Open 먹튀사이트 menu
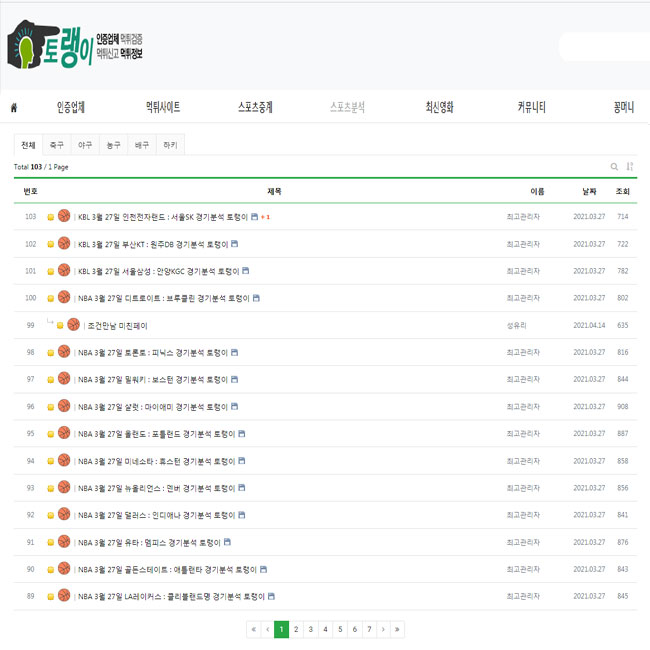The width and height of the screenshot is (650, 650). (x=163, y=107)
